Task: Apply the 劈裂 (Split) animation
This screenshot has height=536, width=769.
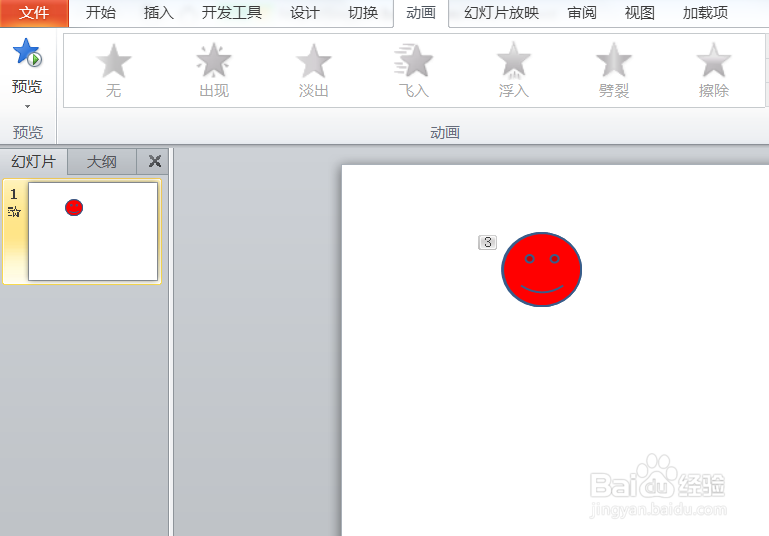Action: (614, 71)
